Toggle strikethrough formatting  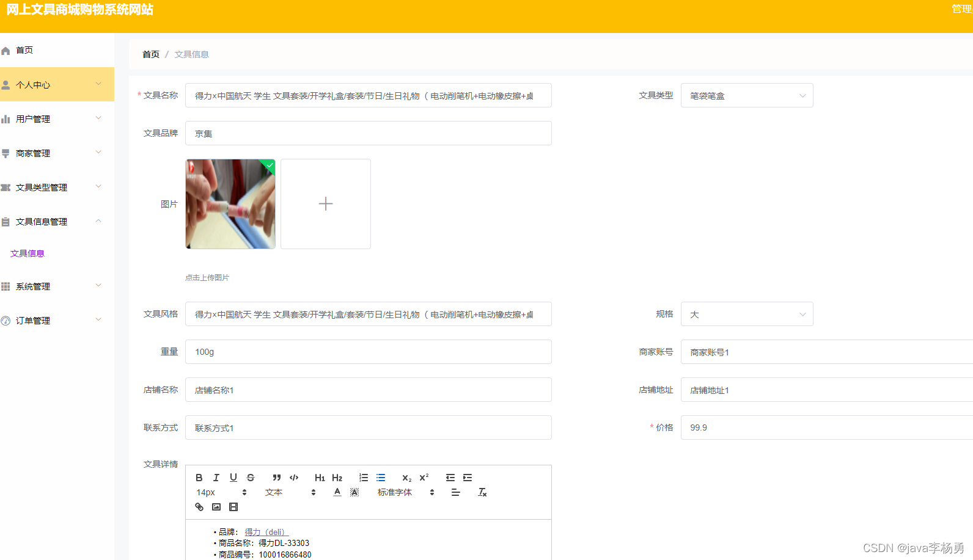pyautogui.click(x=251, y=478)
